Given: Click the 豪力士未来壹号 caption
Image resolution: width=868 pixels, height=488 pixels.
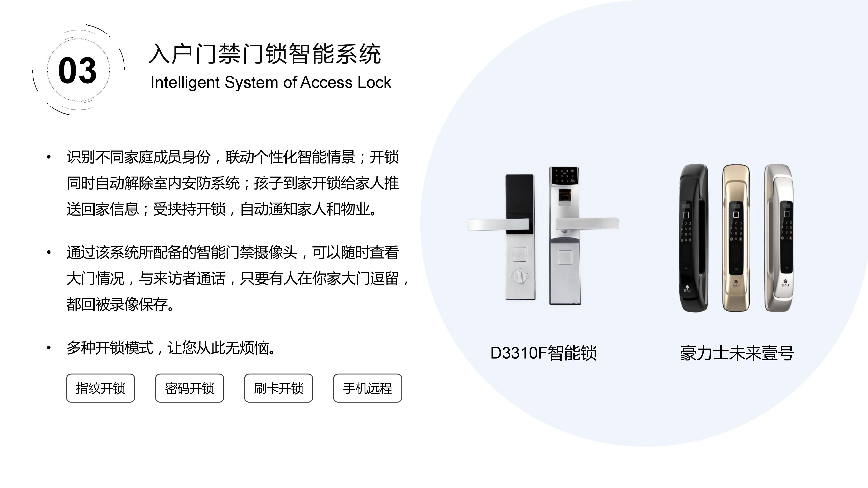Looking at the screenshot, I should click(x=737, y=353).
